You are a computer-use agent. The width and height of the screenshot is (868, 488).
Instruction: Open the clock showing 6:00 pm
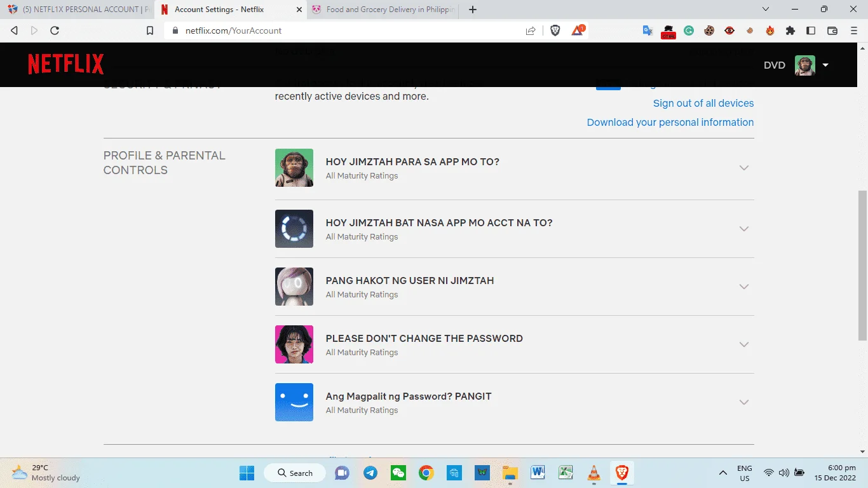(x=835, y=473)
